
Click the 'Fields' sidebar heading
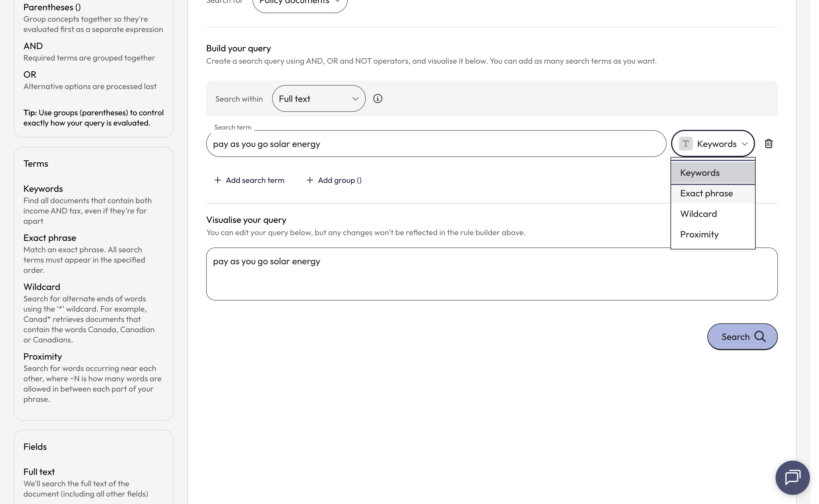pos(35,447)
